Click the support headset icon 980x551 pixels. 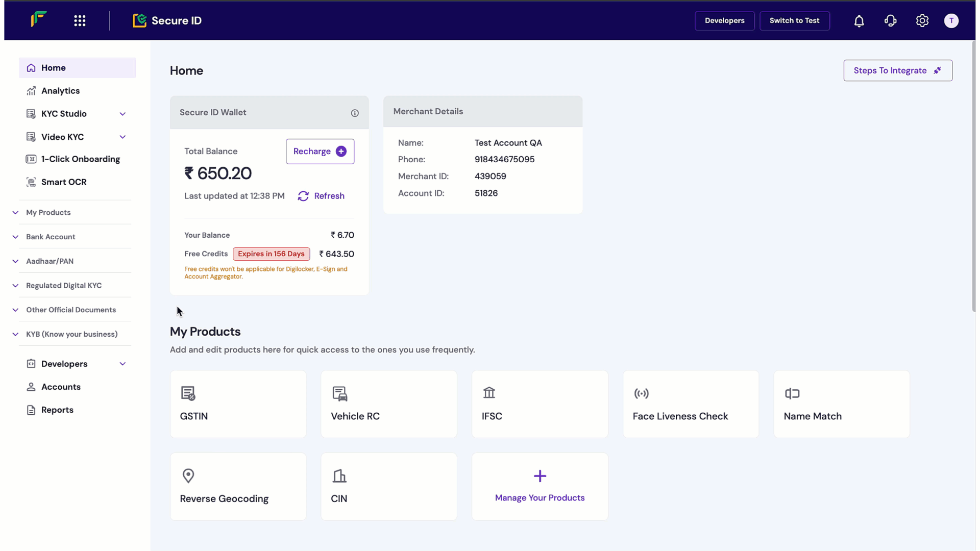[891, 21]
